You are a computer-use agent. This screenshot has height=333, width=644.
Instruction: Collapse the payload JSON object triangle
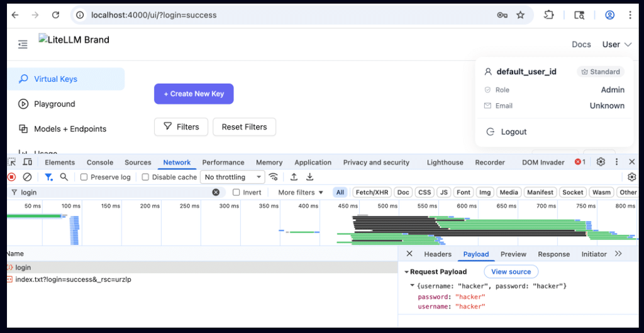[x=412, y=286]
